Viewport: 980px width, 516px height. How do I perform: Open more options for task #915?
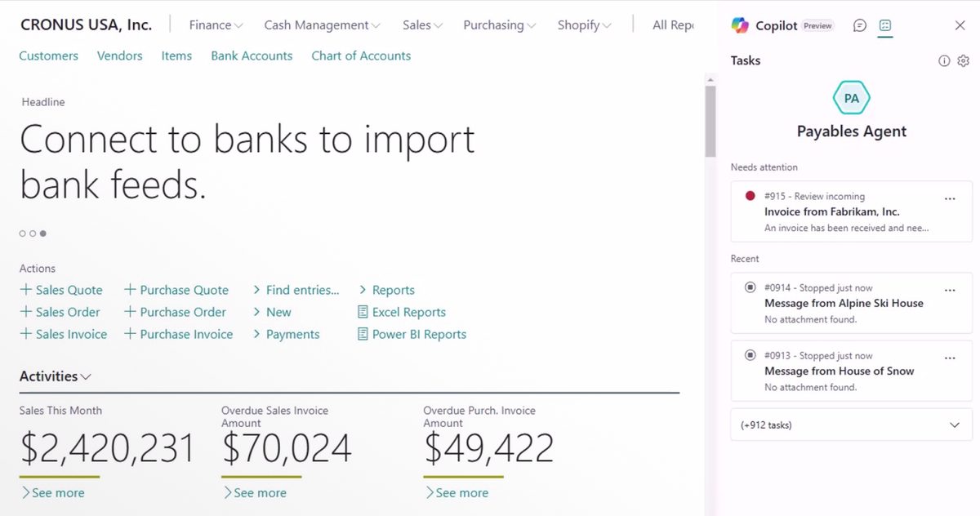pyautogui.click(x=950, y=198)
